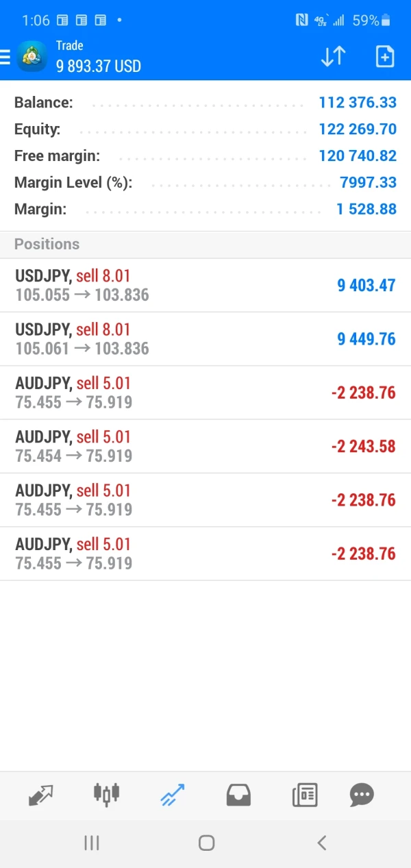Tap the Margin Level (%) row

[x=206, y=183]
